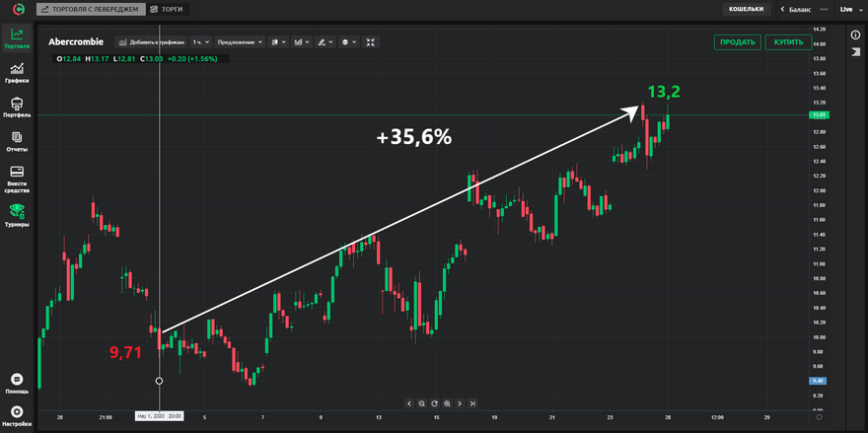Open the Портфель portfolio icon
This screenshot has width=868, height=433.
[16, 107]
